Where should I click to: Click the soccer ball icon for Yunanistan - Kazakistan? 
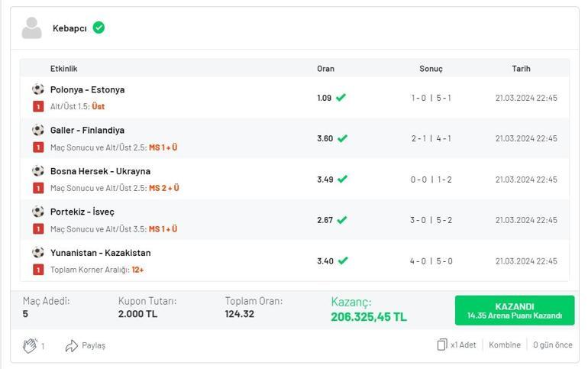coord(38,252)
